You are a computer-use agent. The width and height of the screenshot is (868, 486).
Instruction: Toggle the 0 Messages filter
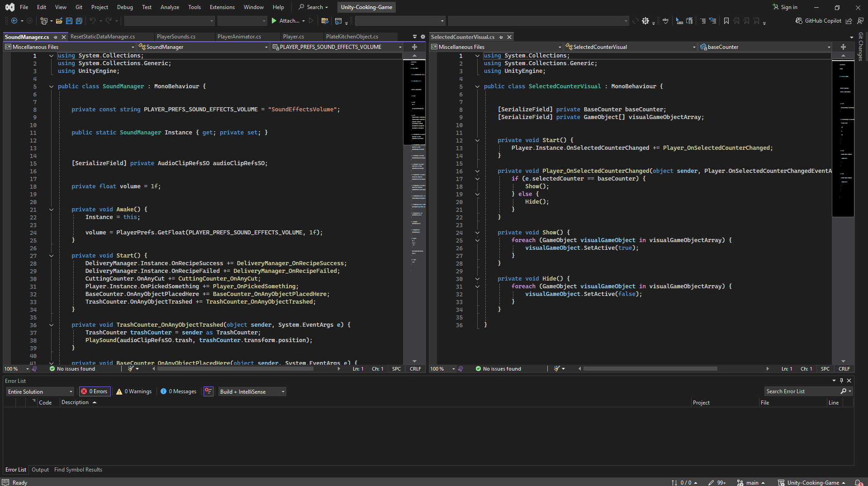pyautogui.click(x=178, y=391)
